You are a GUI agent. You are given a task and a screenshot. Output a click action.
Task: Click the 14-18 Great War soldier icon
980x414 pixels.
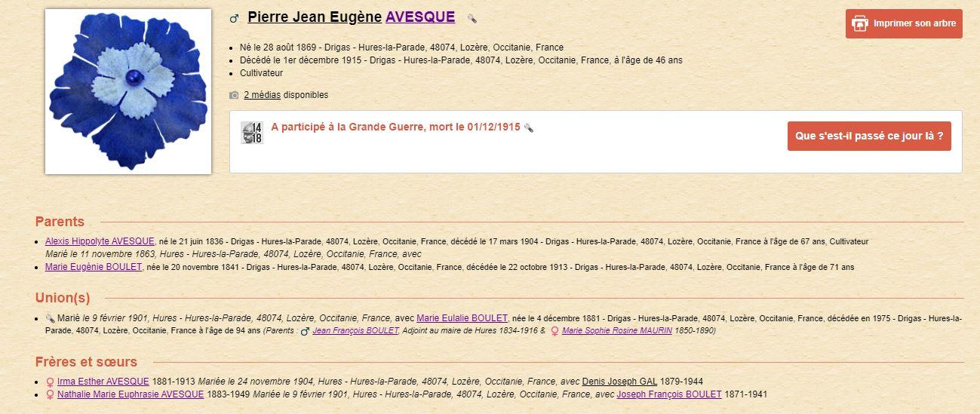252,133
